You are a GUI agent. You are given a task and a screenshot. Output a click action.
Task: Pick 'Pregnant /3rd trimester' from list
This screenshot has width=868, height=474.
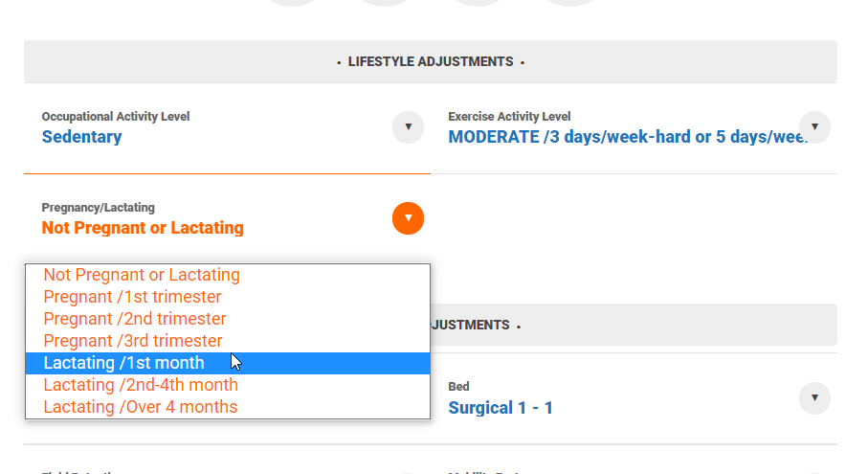[133, 341]
